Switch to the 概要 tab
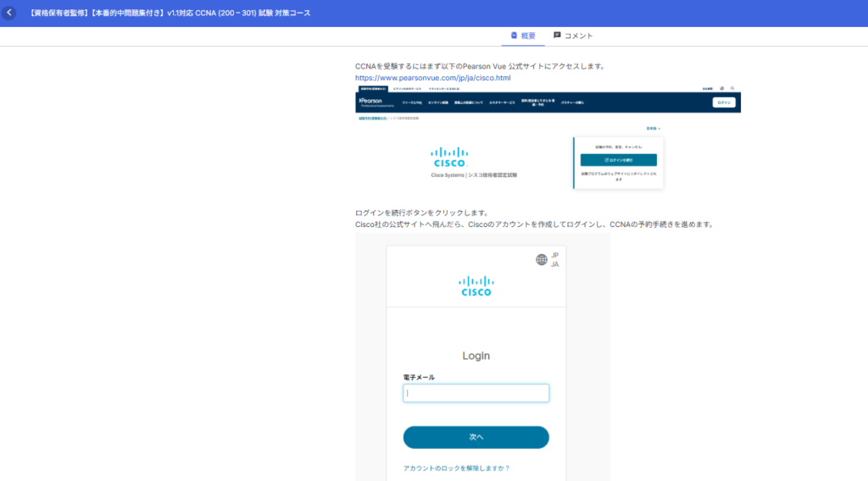The width and height of the screenshot is (868, 481). click(x=522, y=36)
